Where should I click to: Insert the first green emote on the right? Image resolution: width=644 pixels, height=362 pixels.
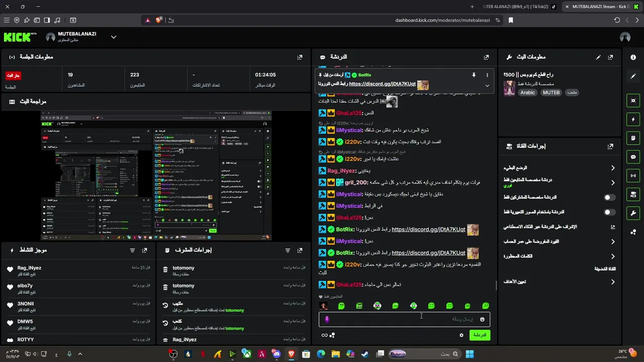click(486, 306)
